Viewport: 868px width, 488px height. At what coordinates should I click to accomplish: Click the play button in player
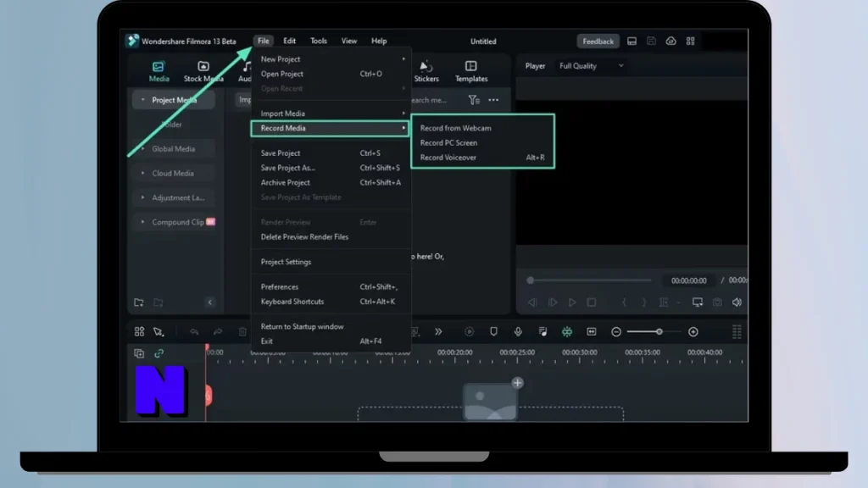572,302
